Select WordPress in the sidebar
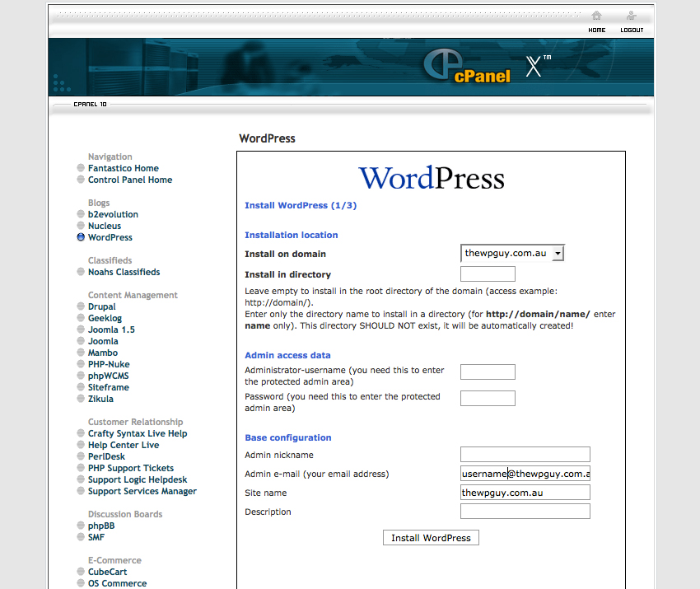This screenshot has height=589, width=700. [x=110, y=237]
